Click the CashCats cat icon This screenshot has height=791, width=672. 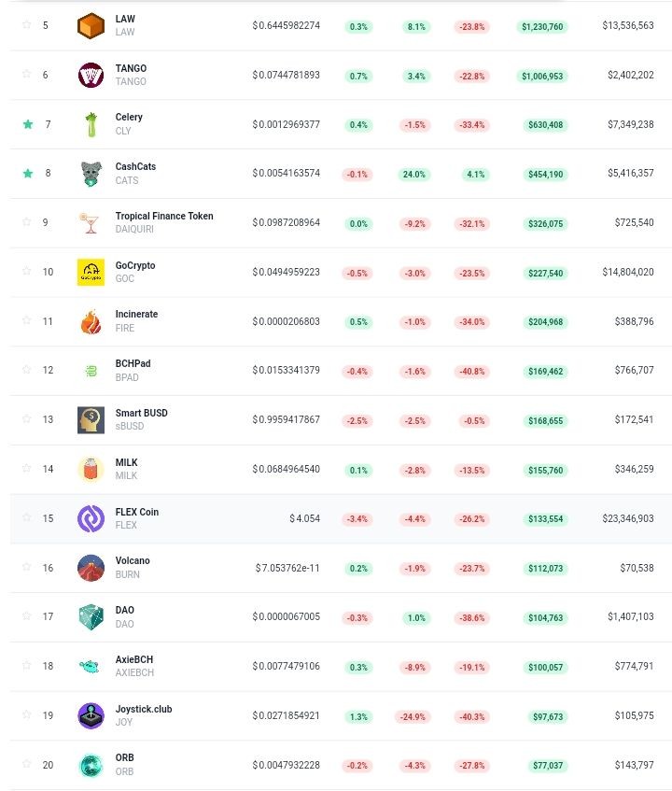pos(91,174)
